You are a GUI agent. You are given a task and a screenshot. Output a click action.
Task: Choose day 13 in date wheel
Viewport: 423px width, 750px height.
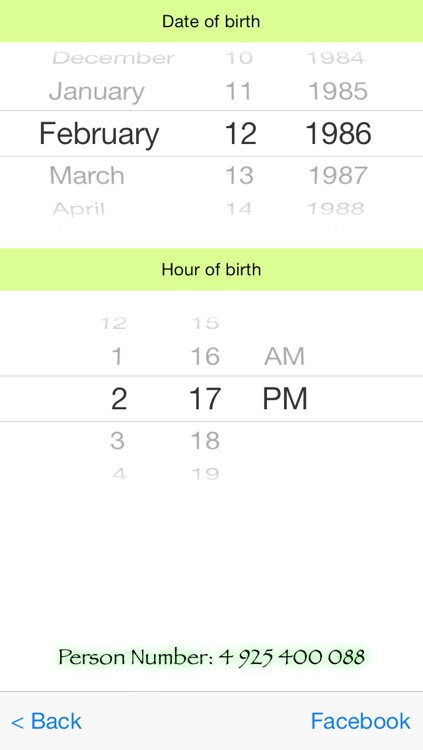tap(239, 176)
